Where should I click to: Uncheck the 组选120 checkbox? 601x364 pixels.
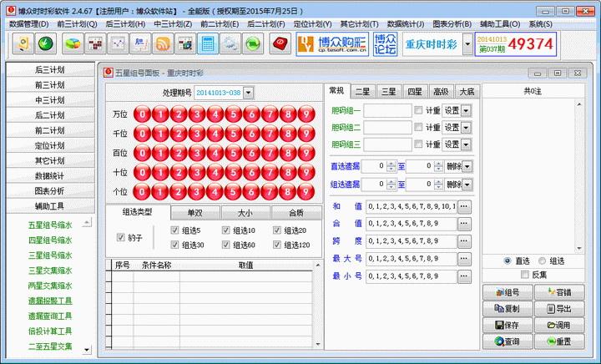click(x=277, y=245)
